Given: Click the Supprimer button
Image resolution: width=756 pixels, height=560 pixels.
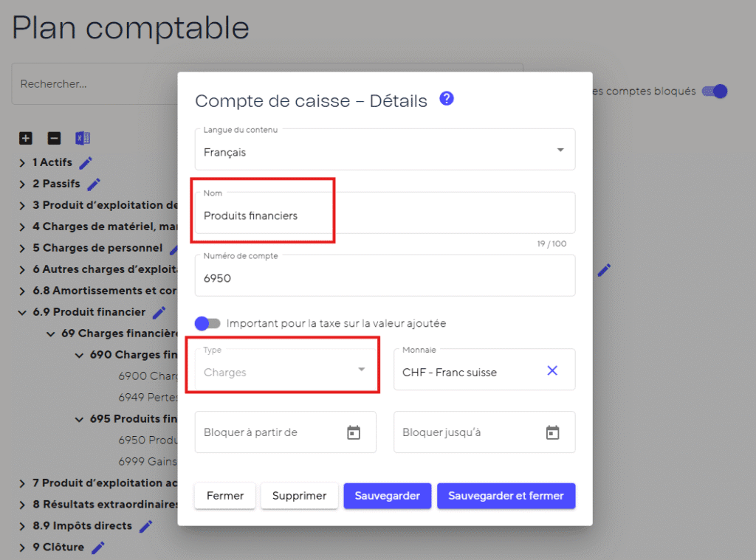Looking at the screenshot, I should coord(299,496).
